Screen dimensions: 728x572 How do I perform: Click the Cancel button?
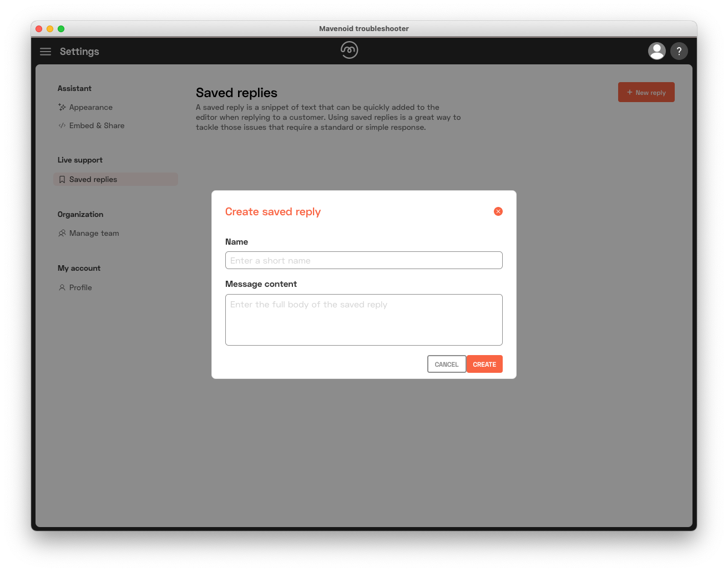(x=447, y=364)
